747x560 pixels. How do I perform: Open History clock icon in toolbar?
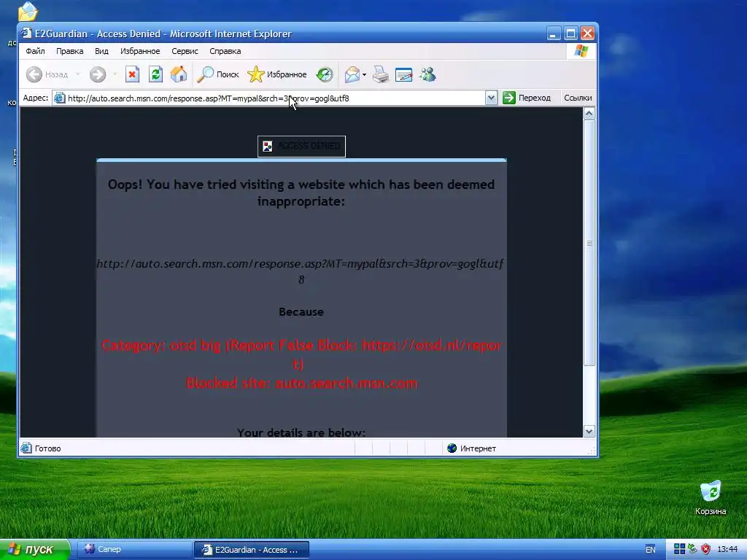click(x=325, y=74)
